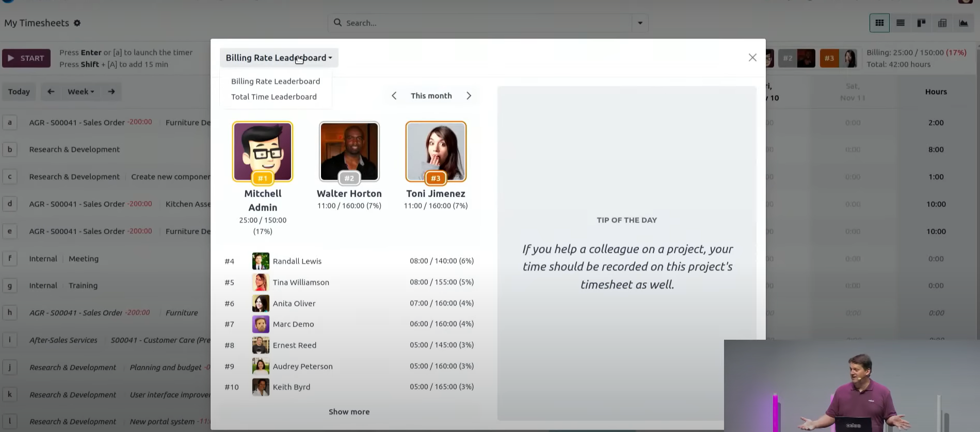Switch to the list view icon
This screenshot has height=432, width=980.
pos(901,23)
